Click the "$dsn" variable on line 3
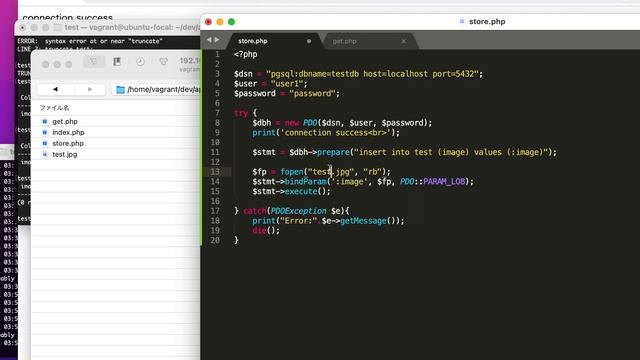This screenshot has width=640, height=360. point(243,74)
